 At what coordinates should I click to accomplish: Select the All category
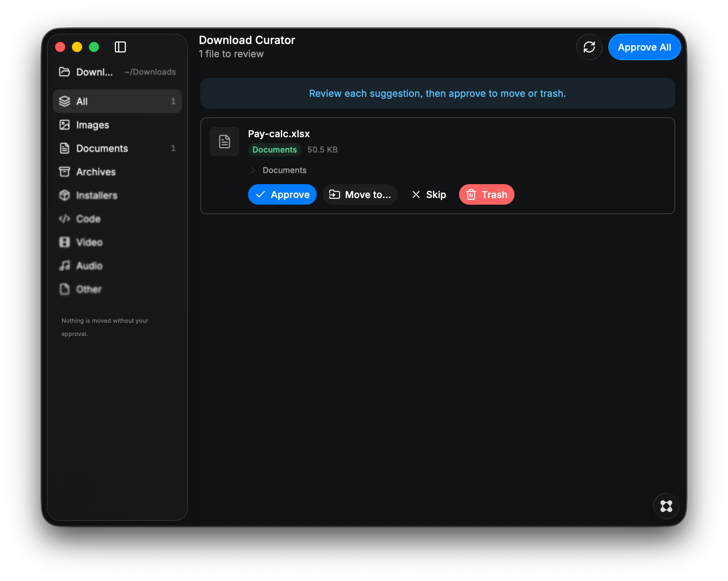(x=117, y=101)
